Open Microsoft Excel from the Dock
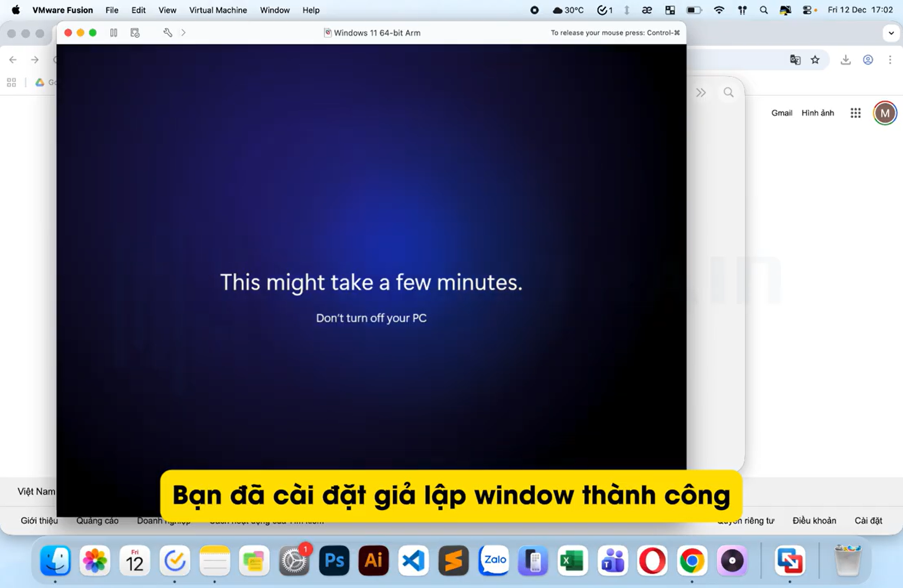Image resolution: width=903 pixels, height=588 pixels. pyautogui.click(x=573, y=560)
